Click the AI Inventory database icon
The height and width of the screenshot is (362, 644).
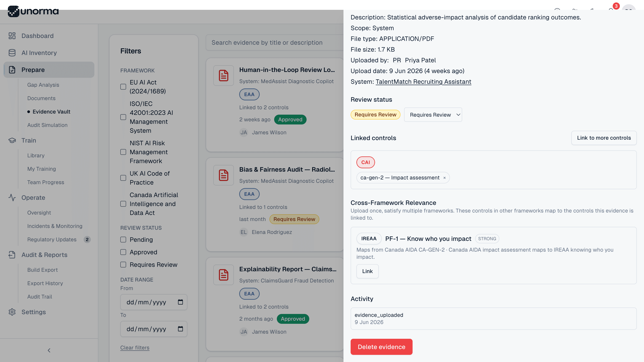(x=12, y=53)
